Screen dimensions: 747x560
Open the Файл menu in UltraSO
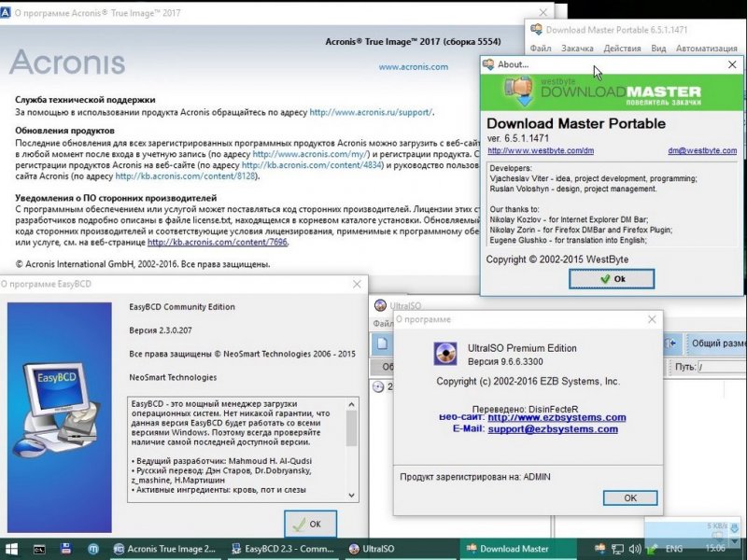point(383,323)
